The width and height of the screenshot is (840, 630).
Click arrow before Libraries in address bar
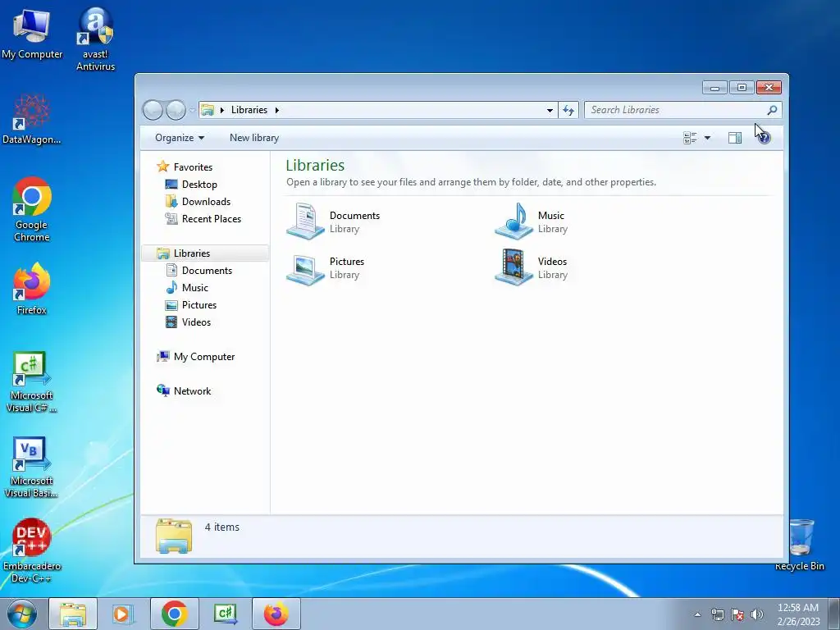pos(222,110)
